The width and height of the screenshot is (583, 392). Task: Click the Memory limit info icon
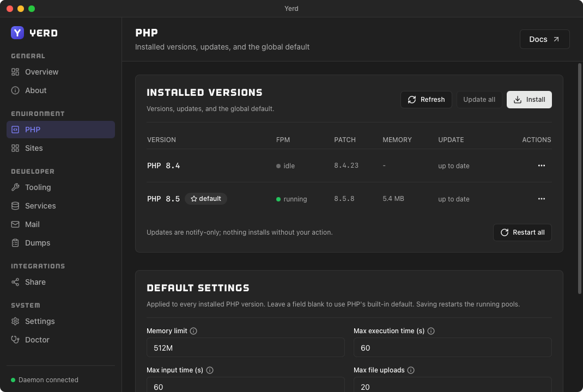pos(193,330)
